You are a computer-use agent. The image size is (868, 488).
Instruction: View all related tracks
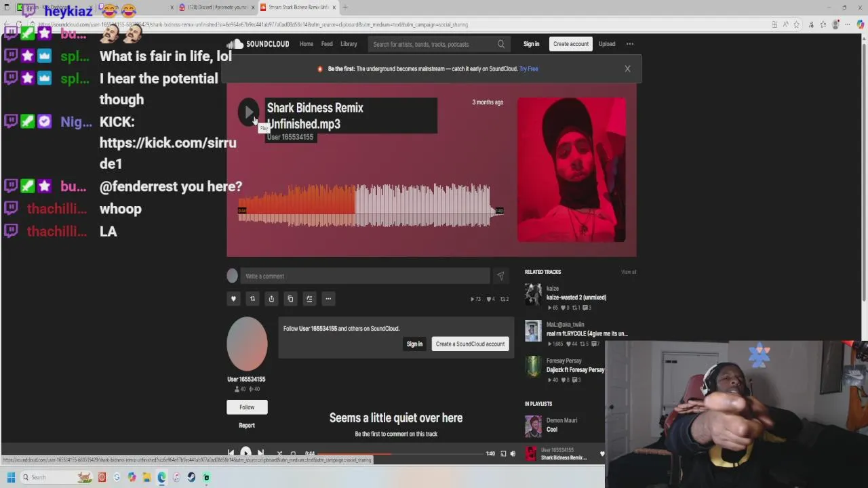[629, 272]
